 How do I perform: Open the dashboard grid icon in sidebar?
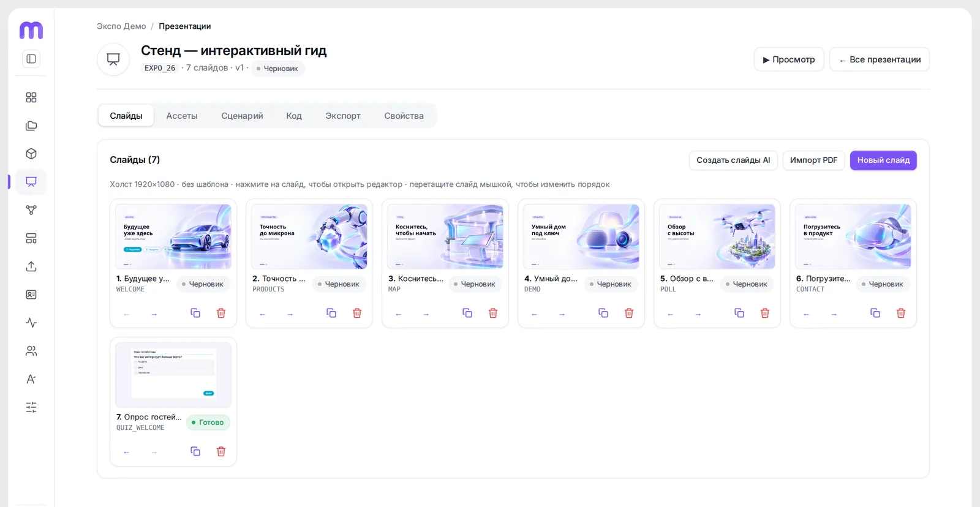31,97
